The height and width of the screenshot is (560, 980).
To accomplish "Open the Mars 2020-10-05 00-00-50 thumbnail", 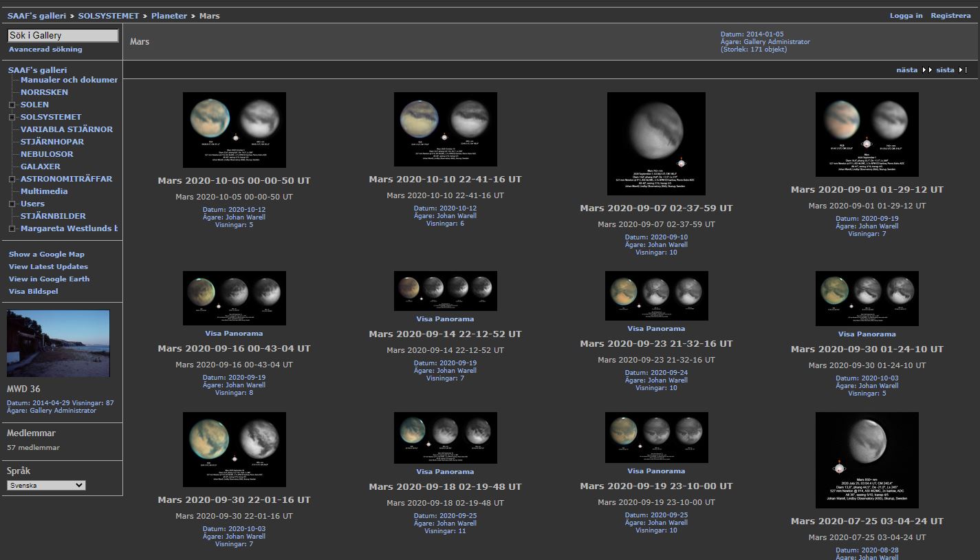I will [x=234, y=130].
